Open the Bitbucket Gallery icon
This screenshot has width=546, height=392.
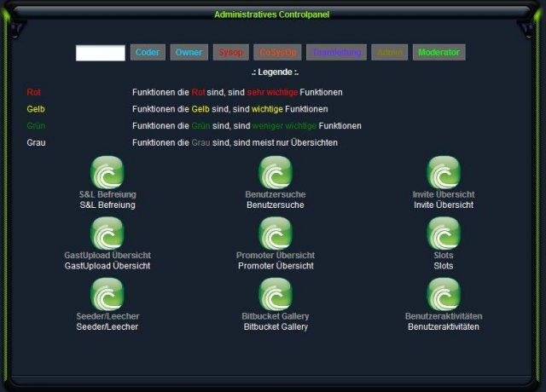point(276,294)
